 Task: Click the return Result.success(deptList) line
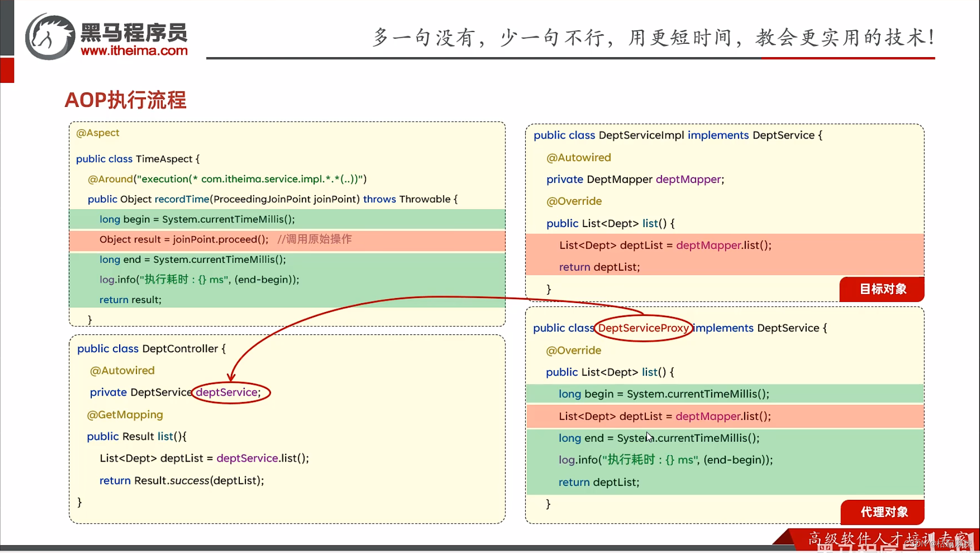(x=182, y=480)
